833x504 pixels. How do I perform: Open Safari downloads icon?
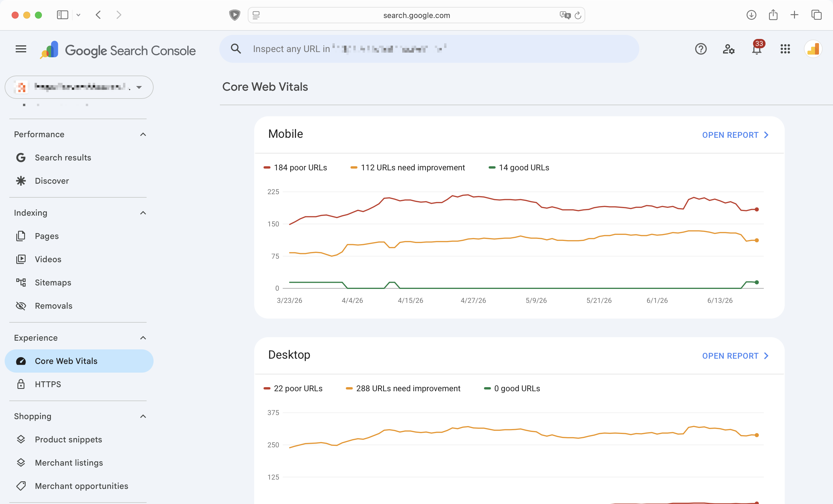tap(751, 15)
